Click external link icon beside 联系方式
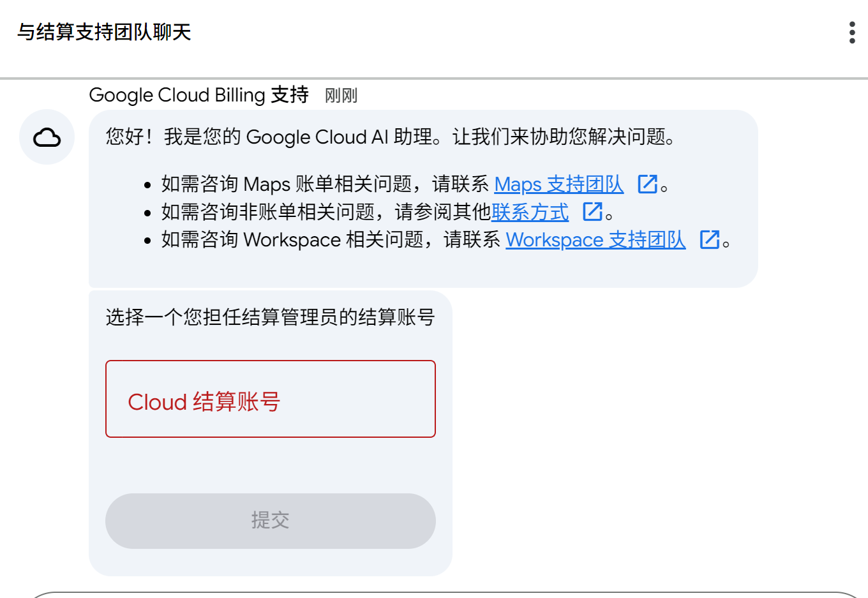The height and width of the screenshot is (598, 868). tap(593, 212)
